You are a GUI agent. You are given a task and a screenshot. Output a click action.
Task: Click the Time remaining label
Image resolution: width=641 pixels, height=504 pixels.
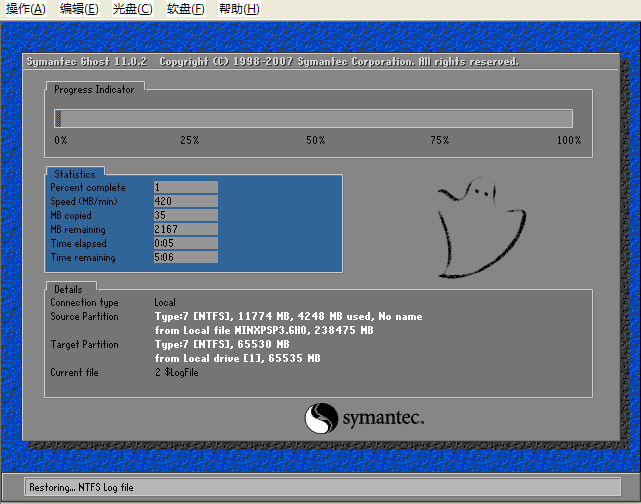83,258
